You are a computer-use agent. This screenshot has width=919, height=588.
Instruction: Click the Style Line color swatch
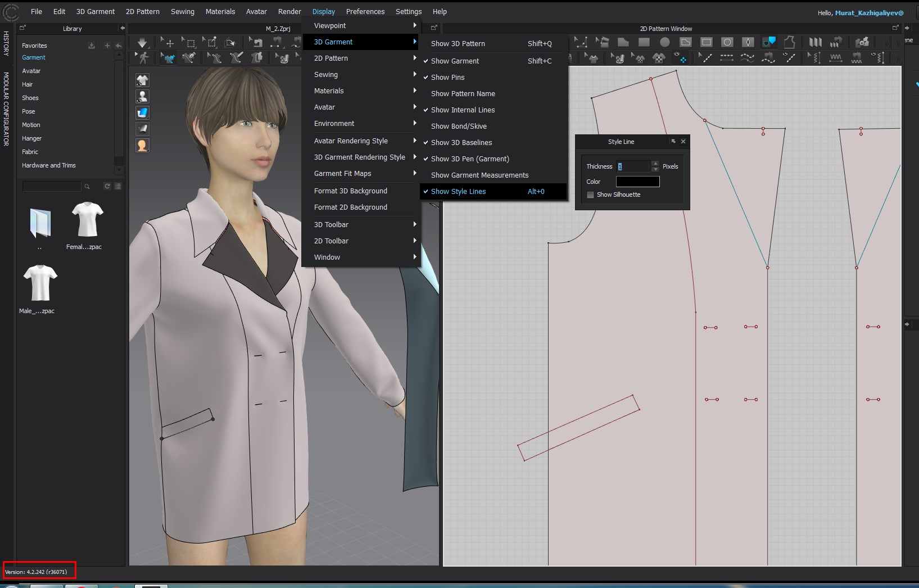(x=637, y=182)
